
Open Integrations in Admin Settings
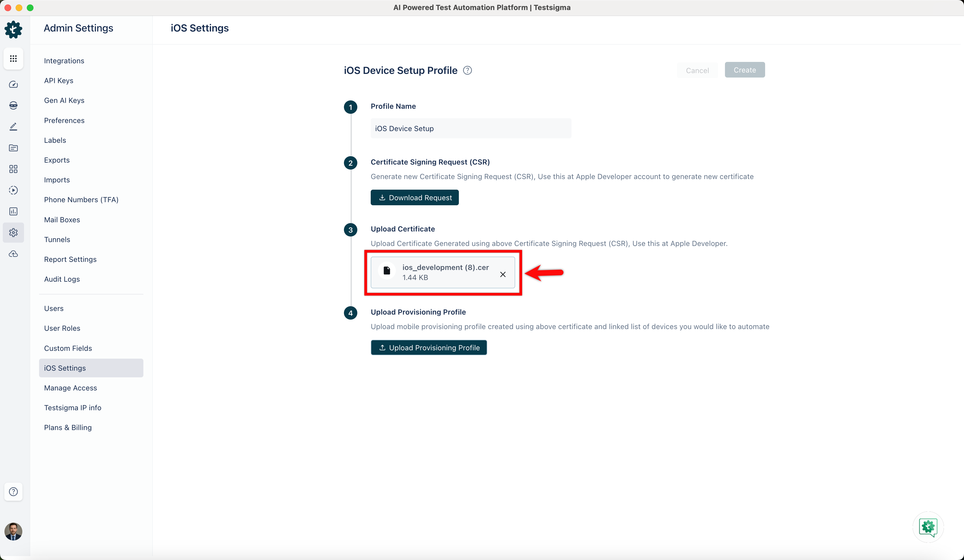(64, 61)
